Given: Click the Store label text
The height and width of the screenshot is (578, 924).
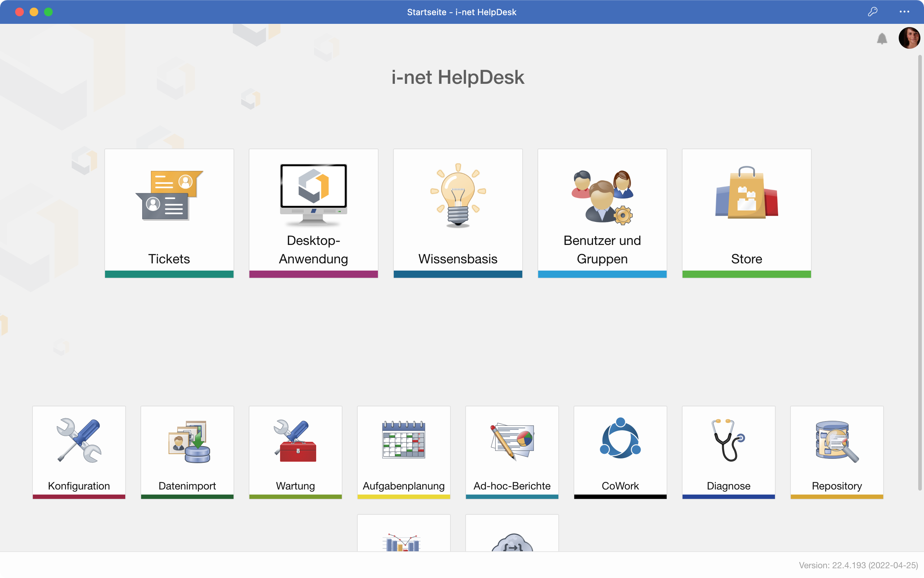Looking at the screenshot, I should pos(746,259).
